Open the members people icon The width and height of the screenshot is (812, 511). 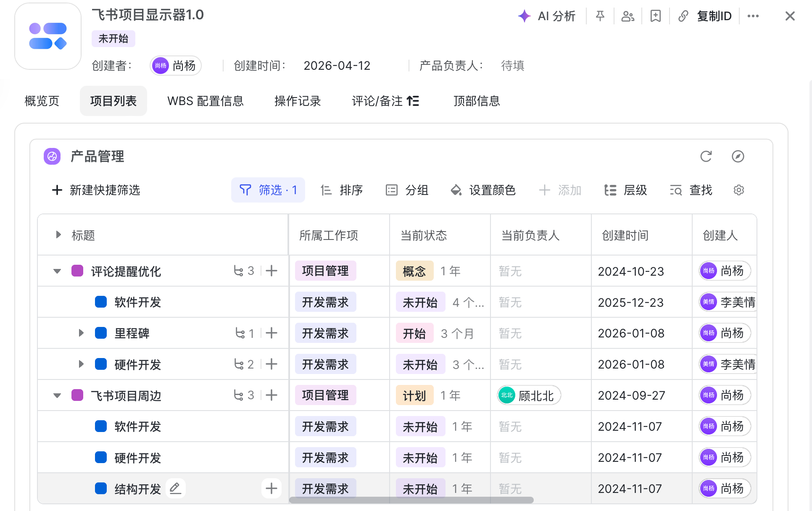coord(628,16)
